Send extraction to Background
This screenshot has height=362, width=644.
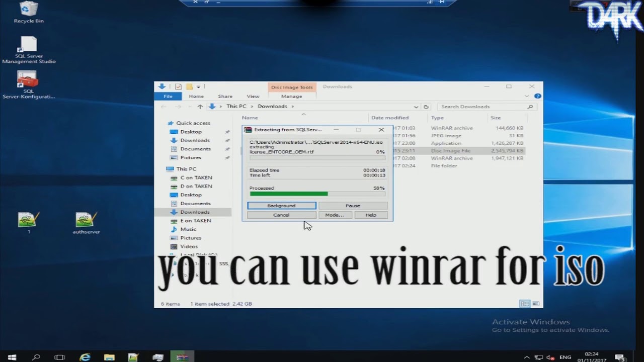click(x=281, y=205)
